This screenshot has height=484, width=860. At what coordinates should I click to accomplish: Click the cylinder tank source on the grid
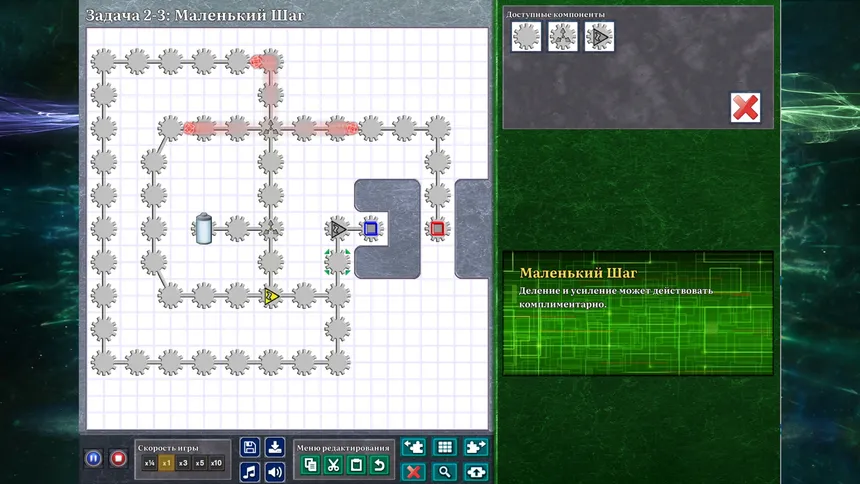pos(203,228)
